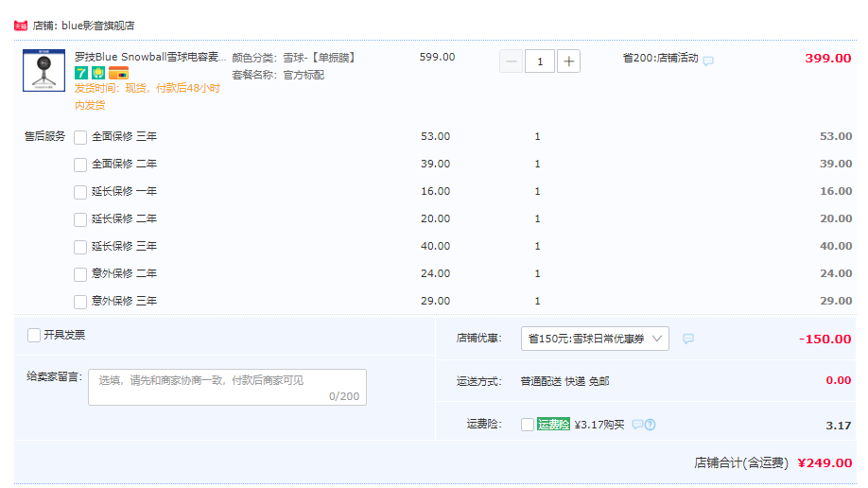Image resolution: width=868 pixels, height=488 pixels.
Task: Open the Blue Snowball product thumbnail
Action: [x=43, y=70]
